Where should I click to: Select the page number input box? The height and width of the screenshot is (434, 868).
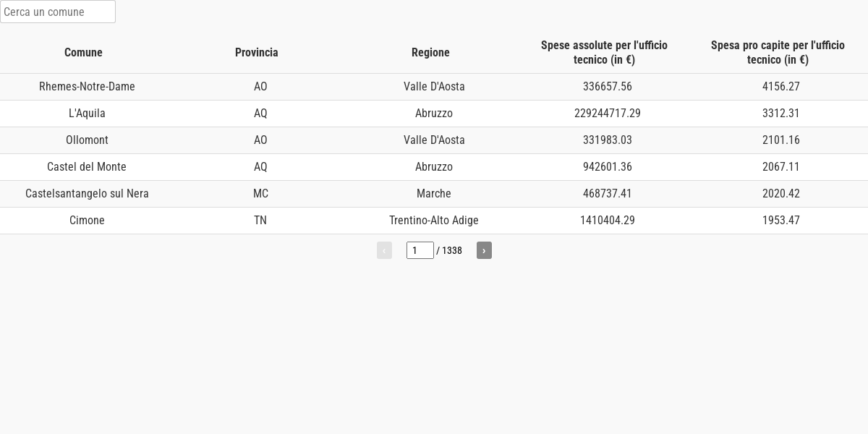(420, 250)
